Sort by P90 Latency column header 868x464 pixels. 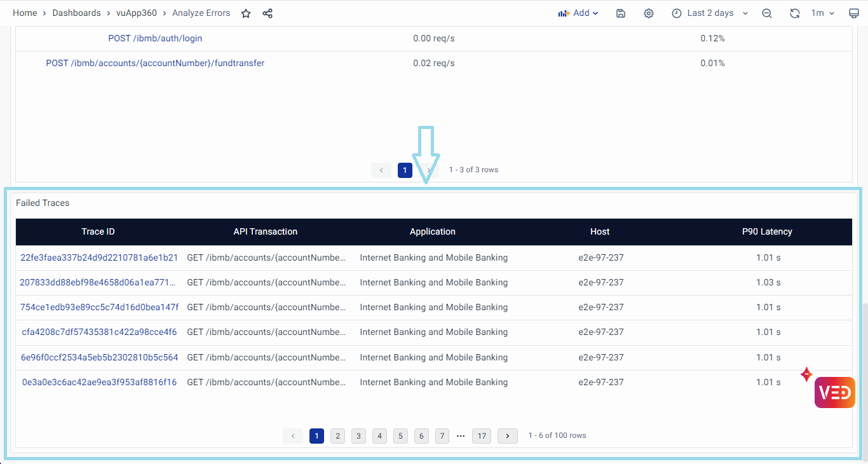coord(767,232)
